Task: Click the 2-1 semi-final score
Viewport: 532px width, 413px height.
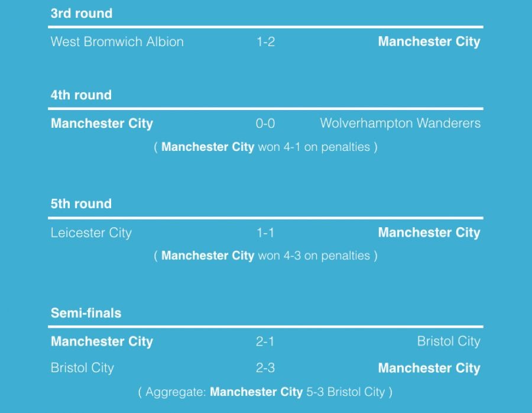Action: click(265, 341)
